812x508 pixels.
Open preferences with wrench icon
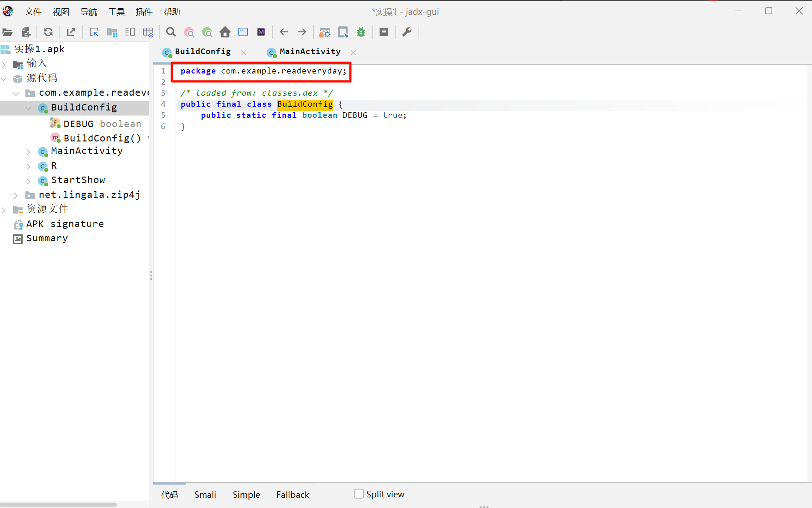point(407,32)
